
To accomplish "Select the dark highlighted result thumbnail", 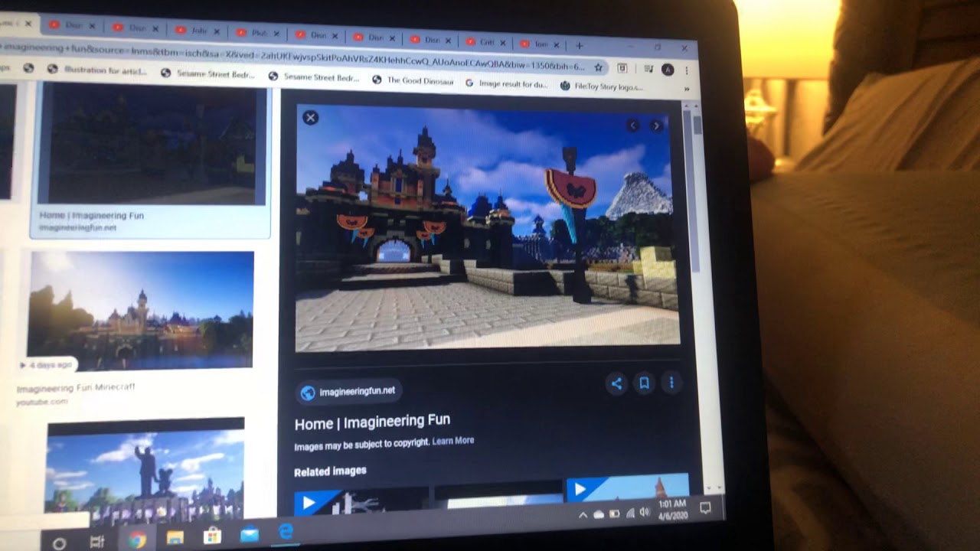I will coord(152,144).
